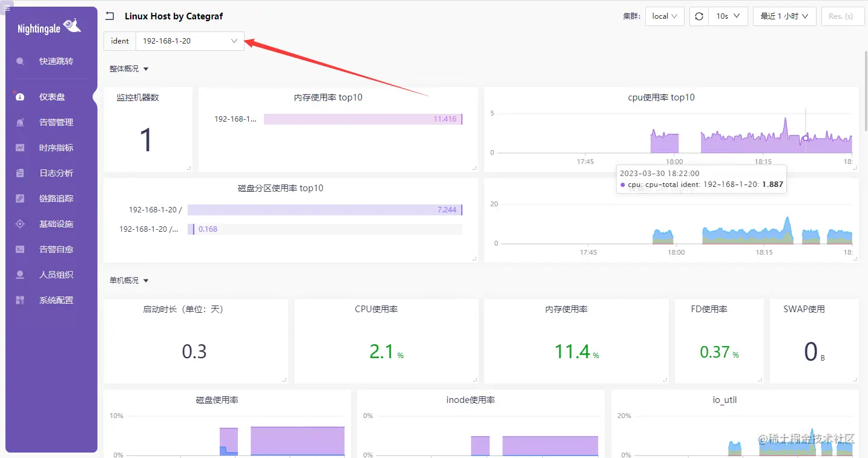Click the 11.416 memory usage value
Screen dimensions: 868x458
pyautogui.click(x=445, y=119)
